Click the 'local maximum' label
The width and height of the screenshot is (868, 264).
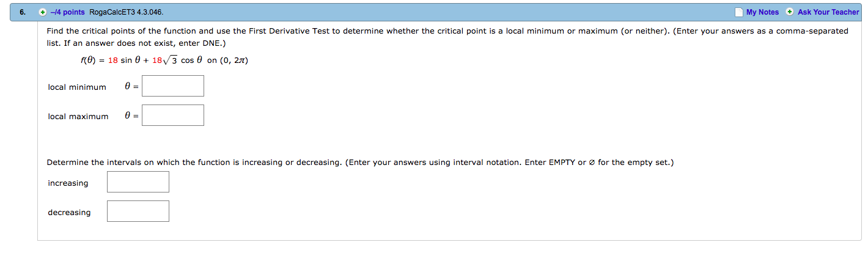(78, 116)
